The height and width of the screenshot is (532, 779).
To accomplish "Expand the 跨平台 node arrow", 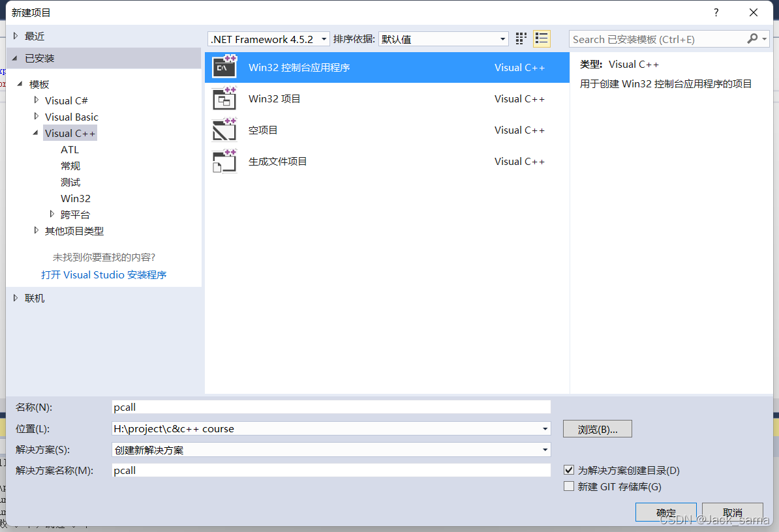I will pos(52,214).
